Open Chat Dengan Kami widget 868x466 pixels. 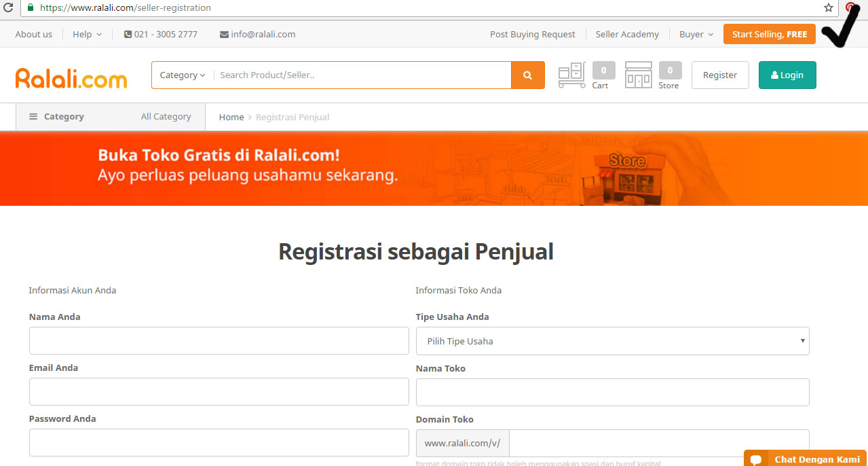point(806,459)
